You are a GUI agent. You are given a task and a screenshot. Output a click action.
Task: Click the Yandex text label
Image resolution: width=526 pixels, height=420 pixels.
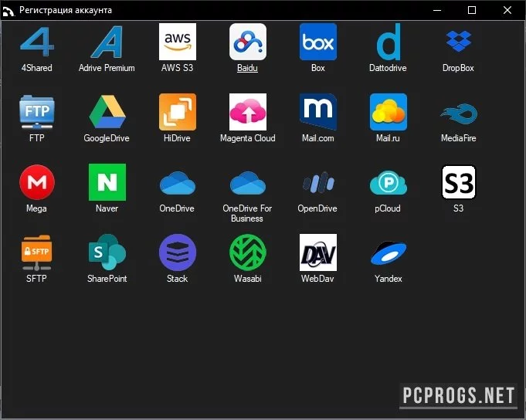[388, 279]
